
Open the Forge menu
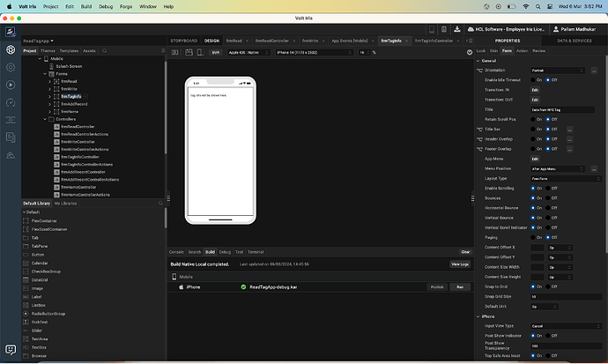pos(126,6)
